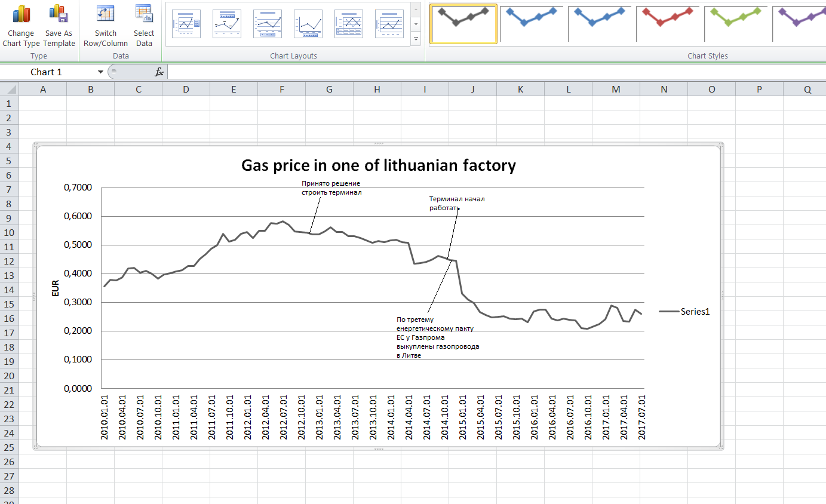Select the first blue chart style
This screenshot has height=504, width=826.
(x=532, y=23)
